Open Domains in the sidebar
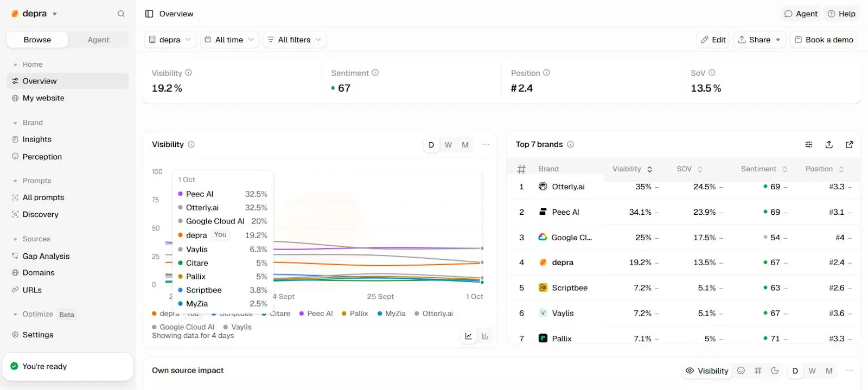The width and height of the screenshot is (868, 390). pos(68,272)
